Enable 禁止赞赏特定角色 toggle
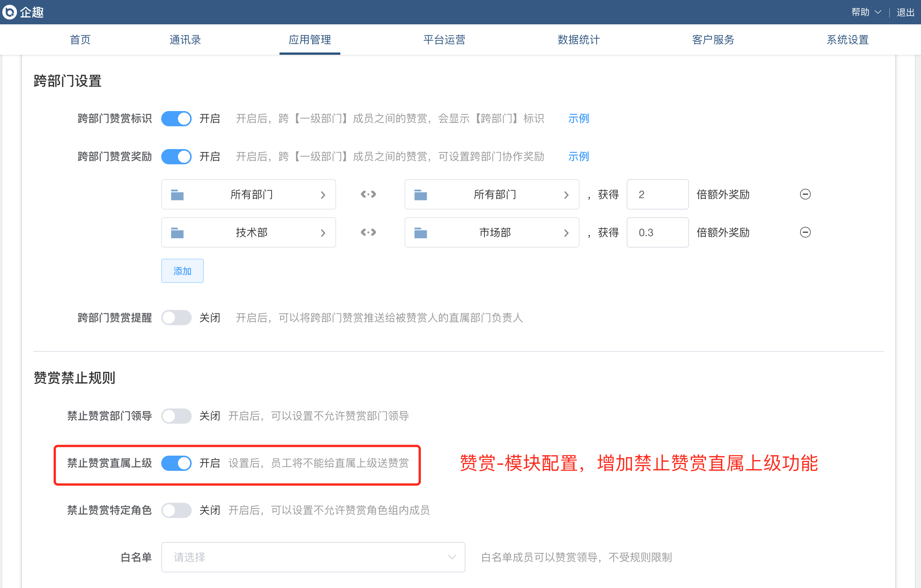Image resolution: width=921 pixels, height=588 pixels. (x=176, y=510)
